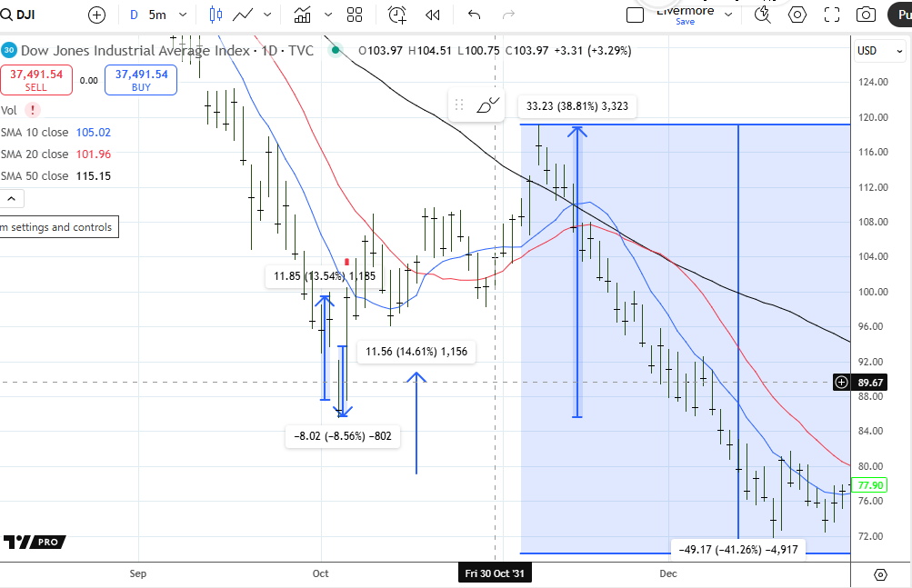912x588 pixels.
Task: Expand the favorite indicators dropdown
Action: coord(328,15)
